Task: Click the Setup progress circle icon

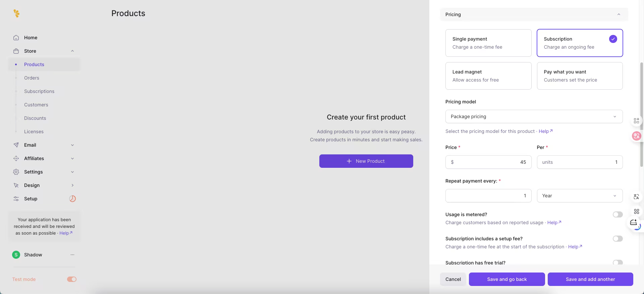Action: point(72,199)
